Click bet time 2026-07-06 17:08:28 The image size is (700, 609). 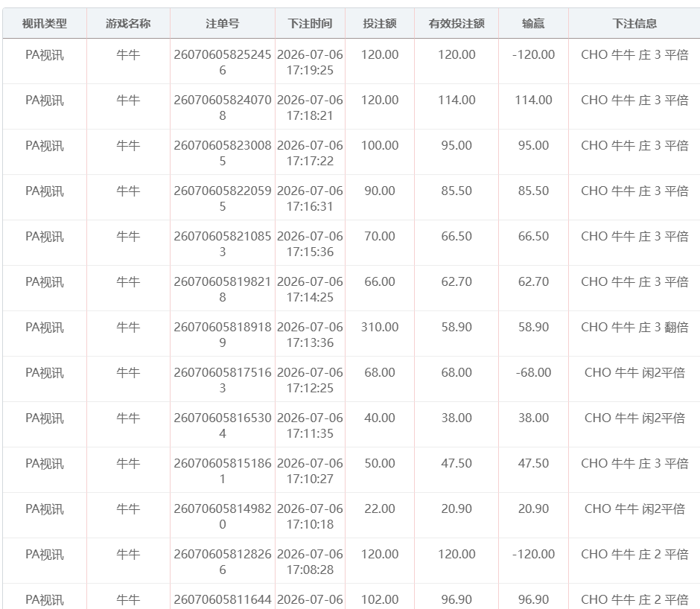[x=310, y=561]
